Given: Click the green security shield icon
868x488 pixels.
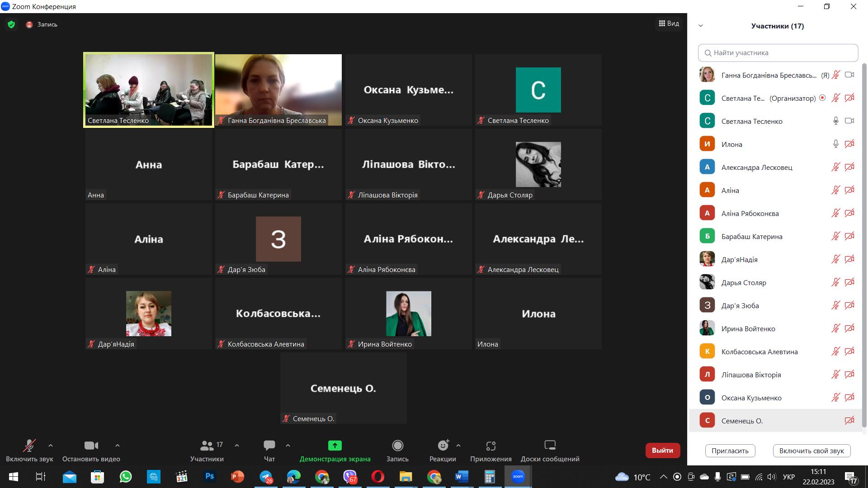Looking at the screenshot, I should pyautogui.click(x=11, y=24).
